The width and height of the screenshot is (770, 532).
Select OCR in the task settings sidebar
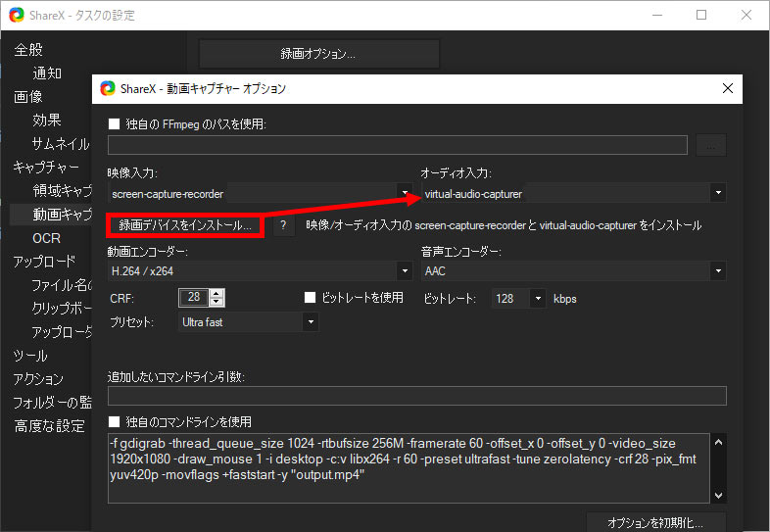(x=47, y=238)
